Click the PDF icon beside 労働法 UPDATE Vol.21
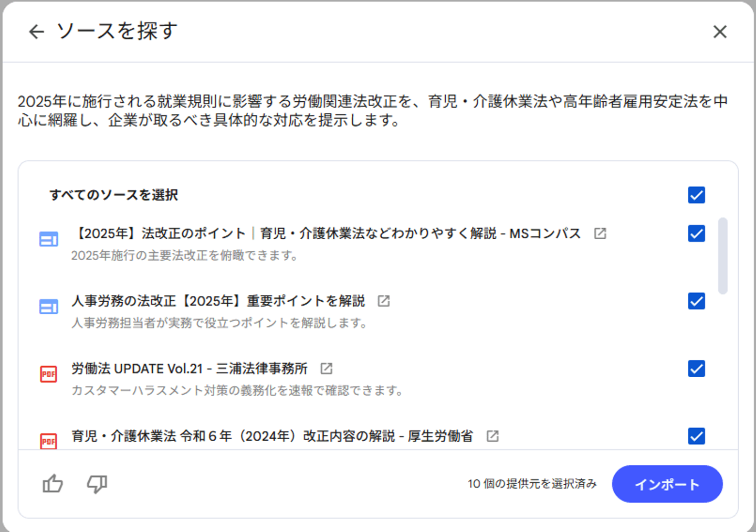 click(x=49, y=374)
